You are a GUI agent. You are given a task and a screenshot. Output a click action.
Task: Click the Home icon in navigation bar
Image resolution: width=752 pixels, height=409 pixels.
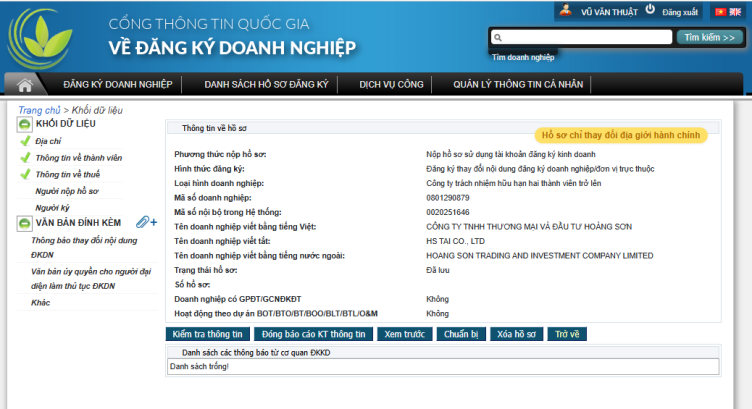[26, 85]
